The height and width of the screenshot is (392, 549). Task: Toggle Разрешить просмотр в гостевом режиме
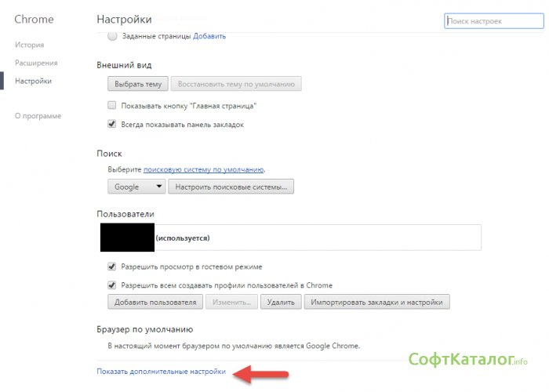pyautogui.click(x=112, y=267)
